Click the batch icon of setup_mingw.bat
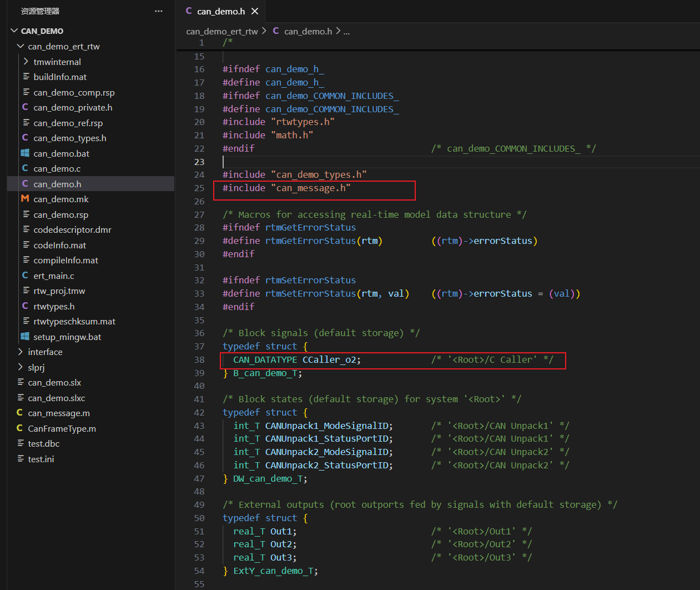 (25, 337)
